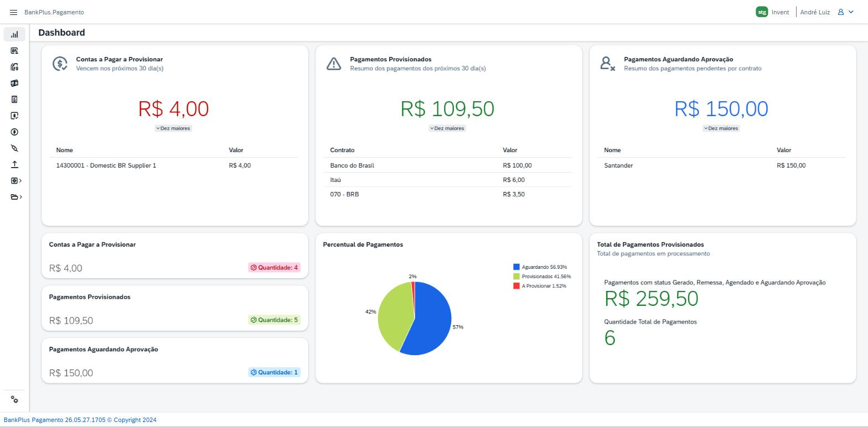This screenshot has height=427, width=868.
Task: Expand the folder sidebar submenu
Action: point(16,197)
